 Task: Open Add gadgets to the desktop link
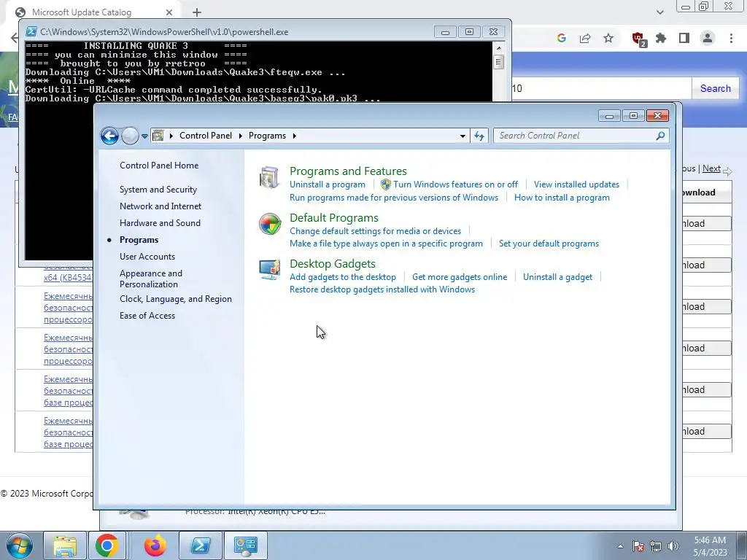343,277
